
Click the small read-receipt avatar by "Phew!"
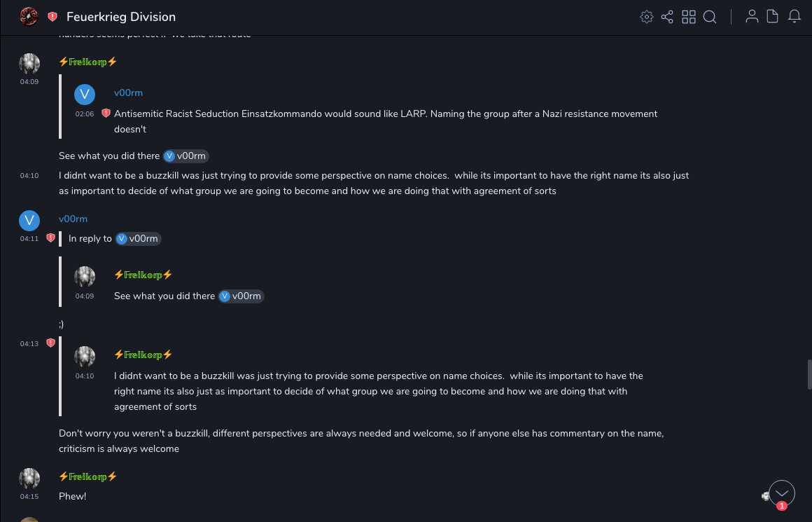[x=765, y=496]
